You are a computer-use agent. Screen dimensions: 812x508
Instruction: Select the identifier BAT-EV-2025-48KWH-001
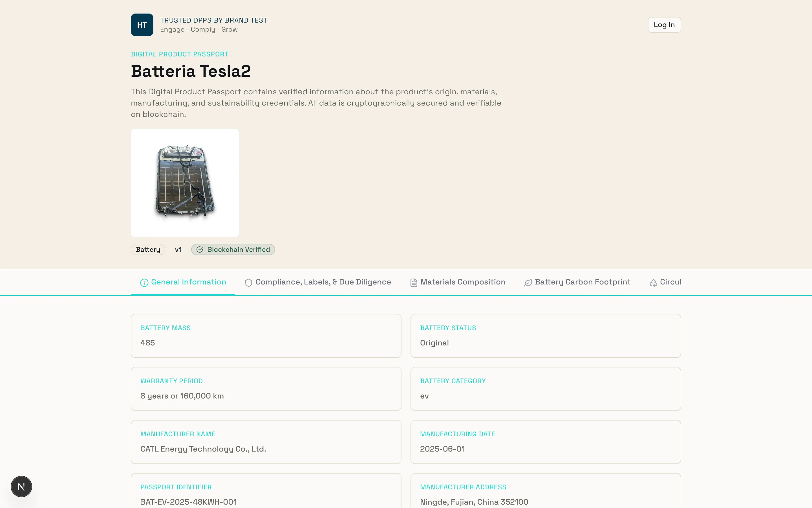coord(188,502)
